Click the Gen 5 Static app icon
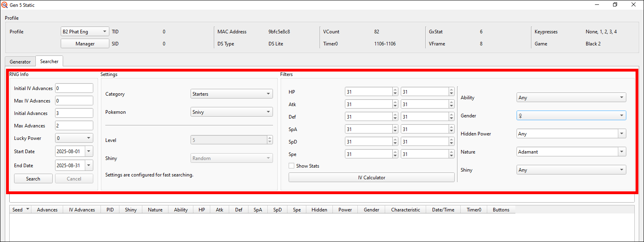 tap(4, 5)
